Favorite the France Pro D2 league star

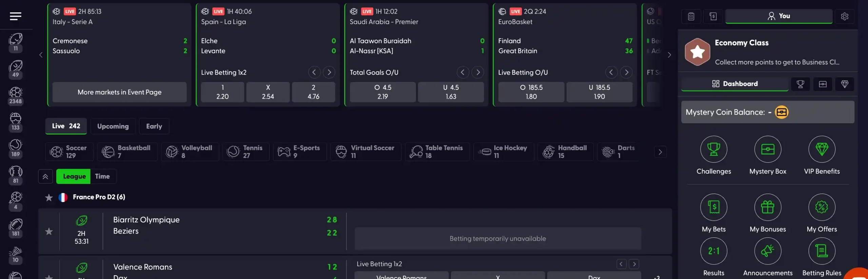49,197
